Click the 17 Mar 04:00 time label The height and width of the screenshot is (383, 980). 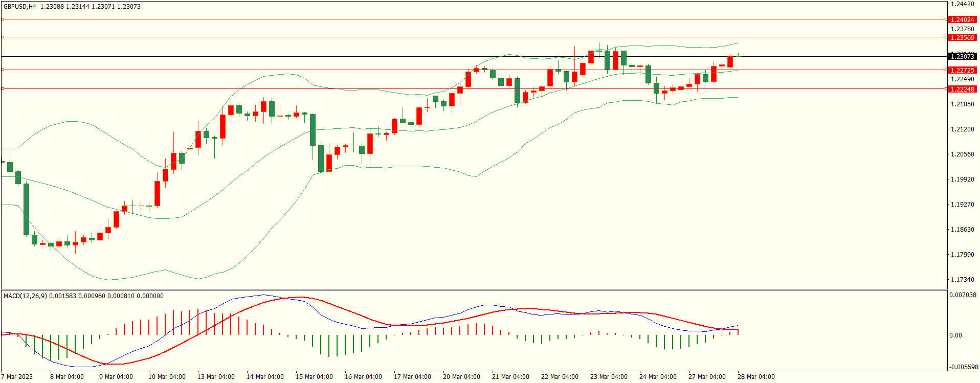[x=412, y=377]
